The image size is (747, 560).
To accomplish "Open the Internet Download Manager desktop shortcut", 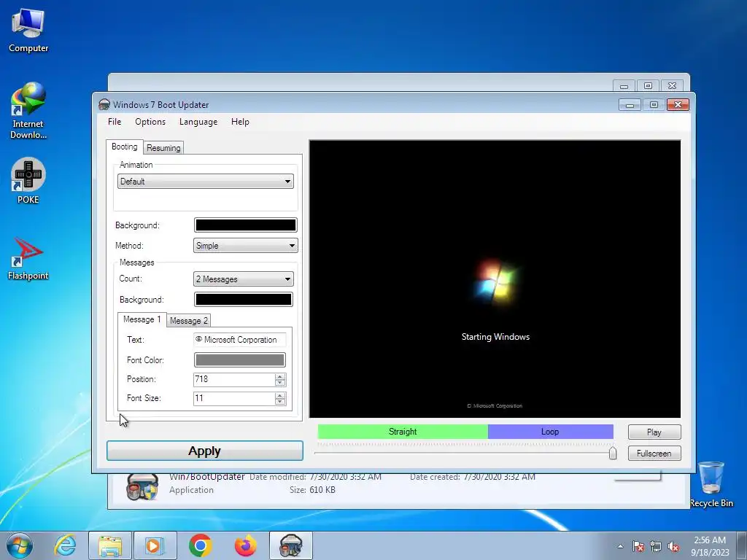I will pos(28,111).
